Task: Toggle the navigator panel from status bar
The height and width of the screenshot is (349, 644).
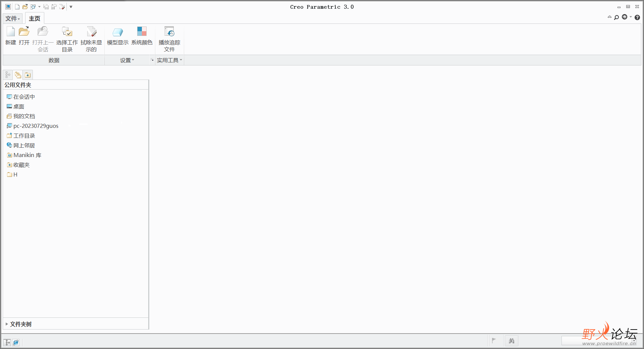Action: tap(7, 342)
